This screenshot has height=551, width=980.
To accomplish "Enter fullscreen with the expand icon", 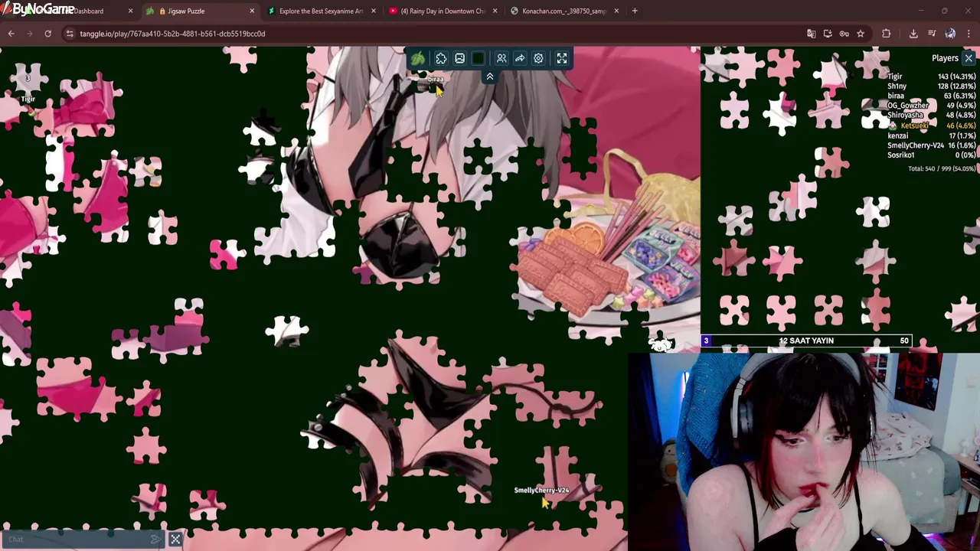I will pyautogui.click(x=562, y=58).
